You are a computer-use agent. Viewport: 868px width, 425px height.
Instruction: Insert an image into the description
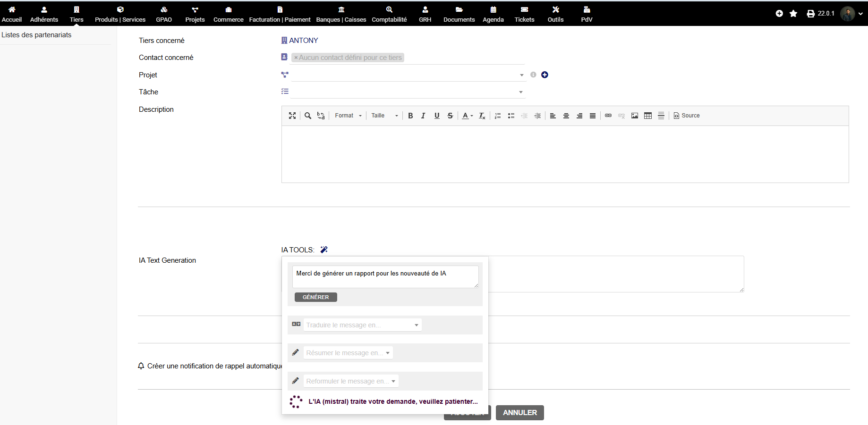pos(635,116)
